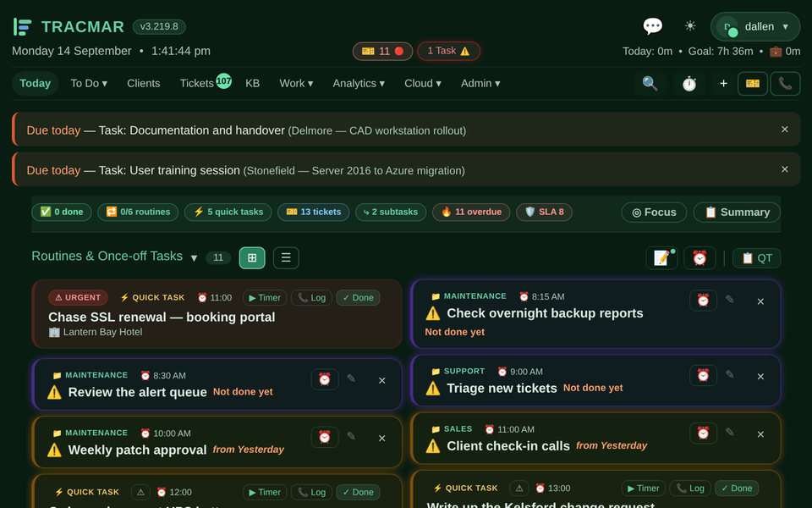The height and width of the screenshot is (508, 812).
Task: Select the 2 subtasks filter chip
Action: (391, 212)
